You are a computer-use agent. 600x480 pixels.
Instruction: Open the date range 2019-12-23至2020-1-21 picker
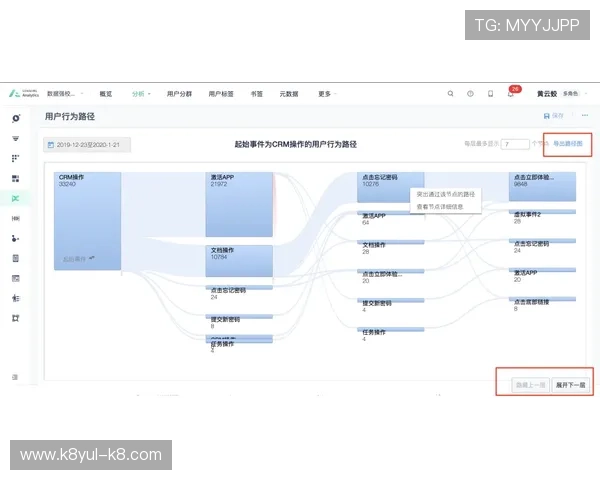pos(87,145)
